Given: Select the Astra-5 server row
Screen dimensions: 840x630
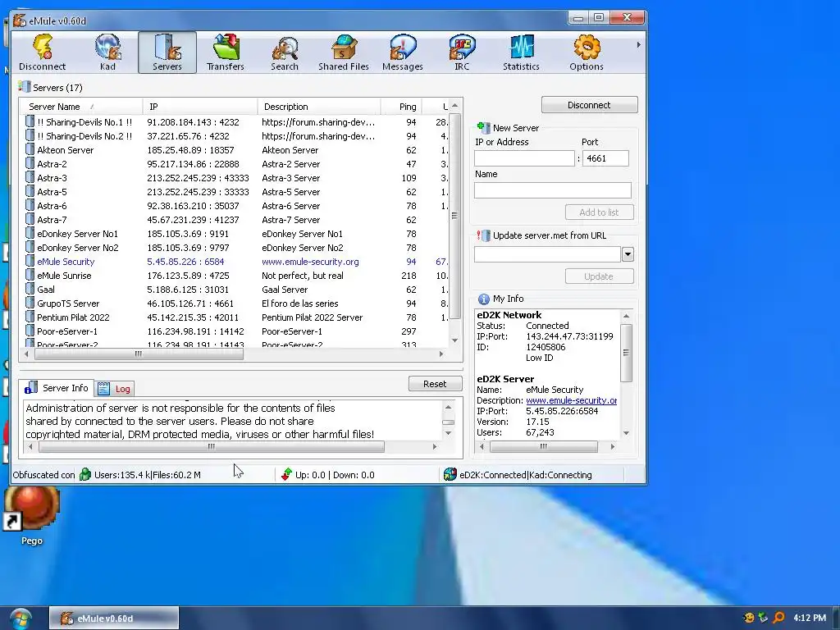Looking at the screenshot, I should point(235,192).
